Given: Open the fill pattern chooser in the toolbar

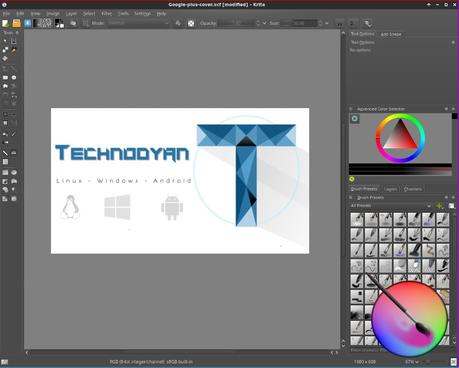Looking at the screenshot, I should (46, 23).
